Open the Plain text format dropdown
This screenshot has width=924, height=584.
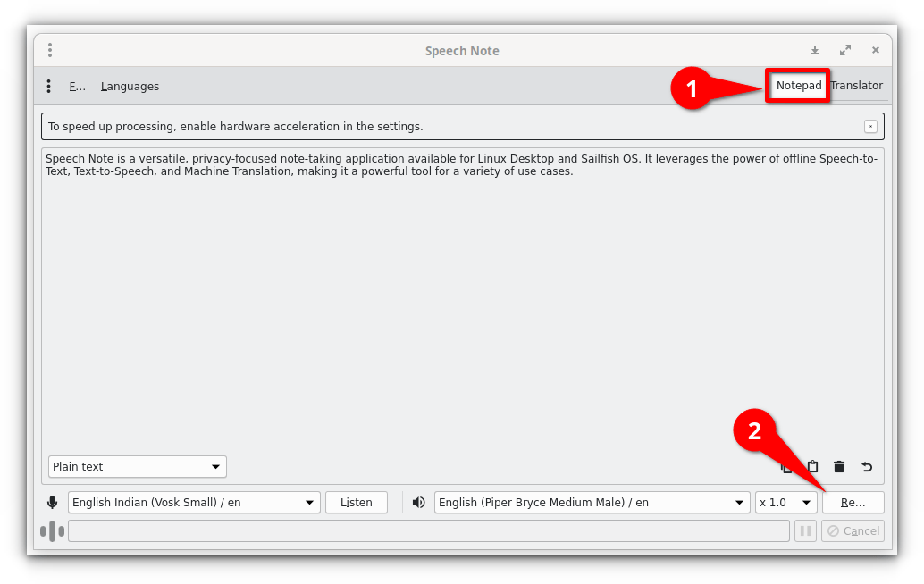click(137, 466)
